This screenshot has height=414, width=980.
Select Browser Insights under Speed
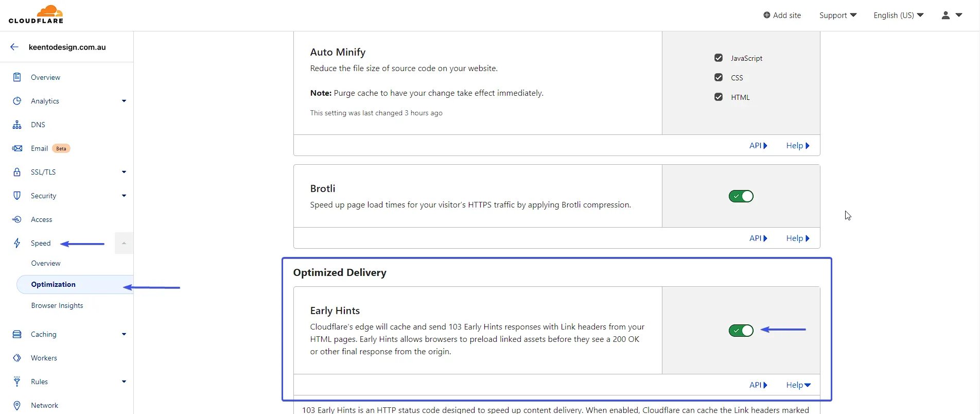pos(57,305)
